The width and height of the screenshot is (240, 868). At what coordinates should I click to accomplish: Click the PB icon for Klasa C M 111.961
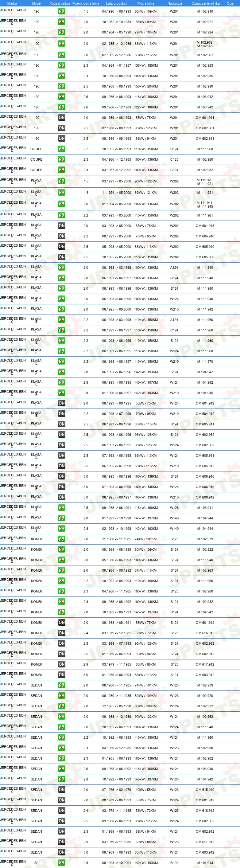[61, 215]
